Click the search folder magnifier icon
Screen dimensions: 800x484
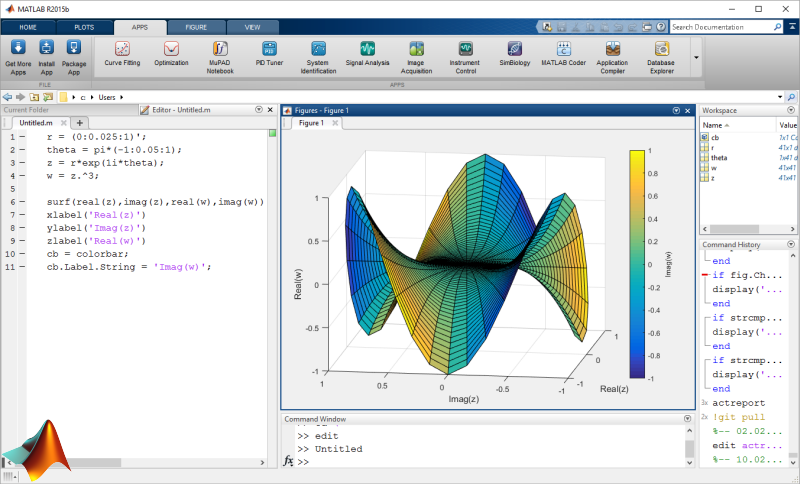coord(791,97)
